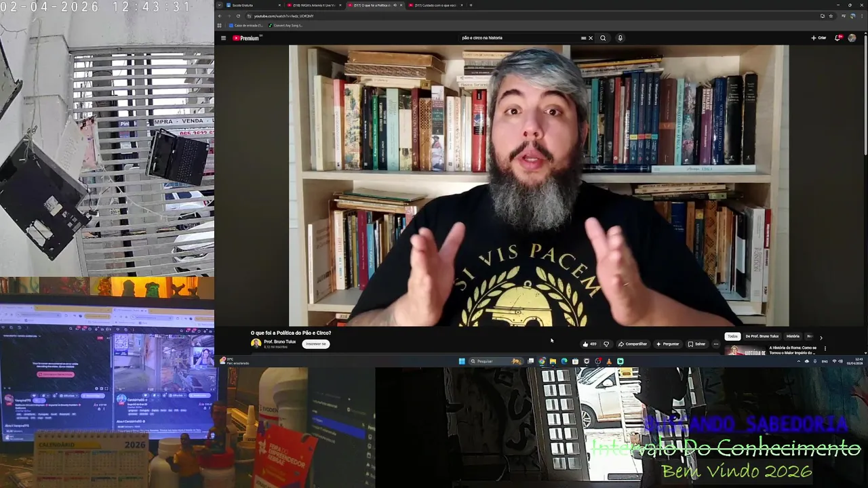Open Prof. Bruno Tulux channel name link
This screenshot has height=488, width=868.
click(279, 342)
